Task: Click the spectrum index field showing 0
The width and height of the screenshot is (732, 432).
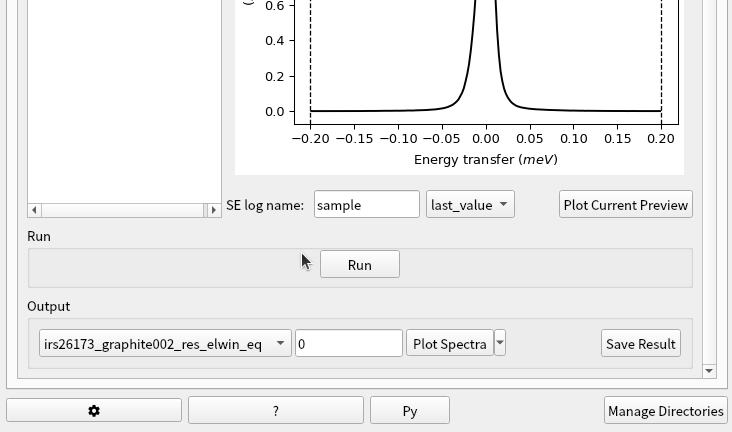Action: 348,344
